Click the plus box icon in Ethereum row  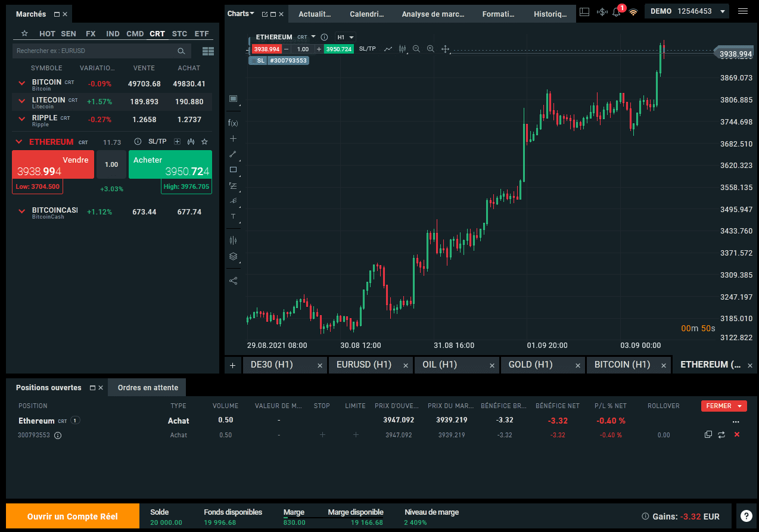pos(177,142)
